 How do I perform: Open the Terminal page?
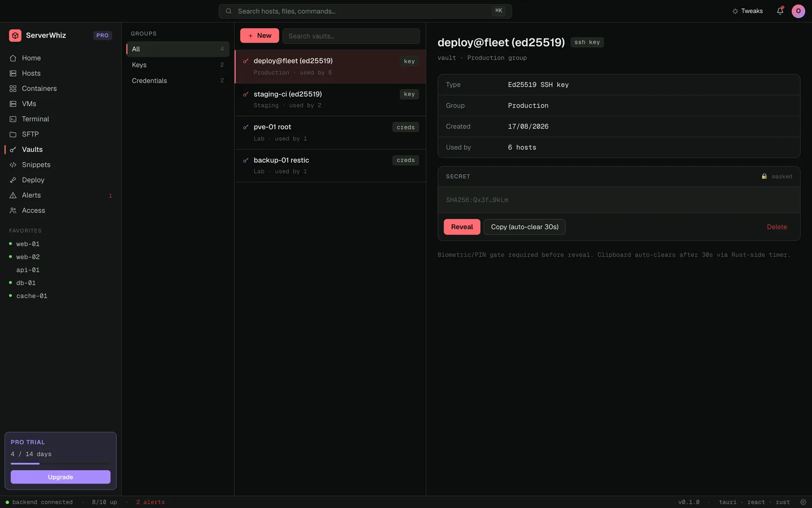(x=60, y=119)
